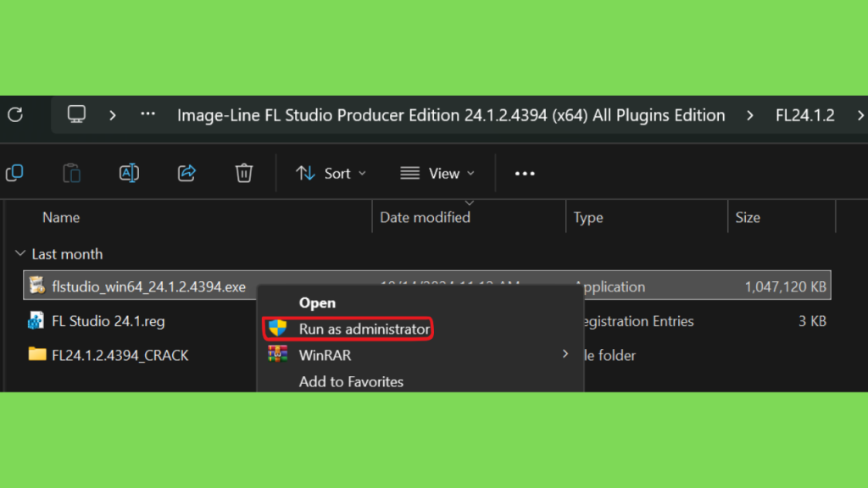Expand the chevron before FL24.1.2 breadcrumb
The image size is (868, 488).
click(749, 115)
